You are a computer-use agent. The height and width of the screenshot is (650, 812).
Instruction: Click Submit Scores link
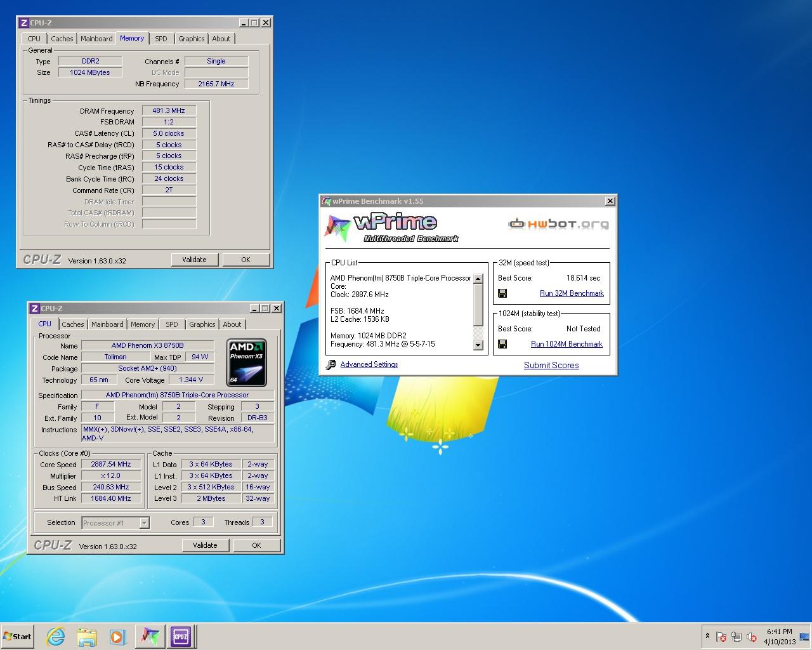coord(551,365)
